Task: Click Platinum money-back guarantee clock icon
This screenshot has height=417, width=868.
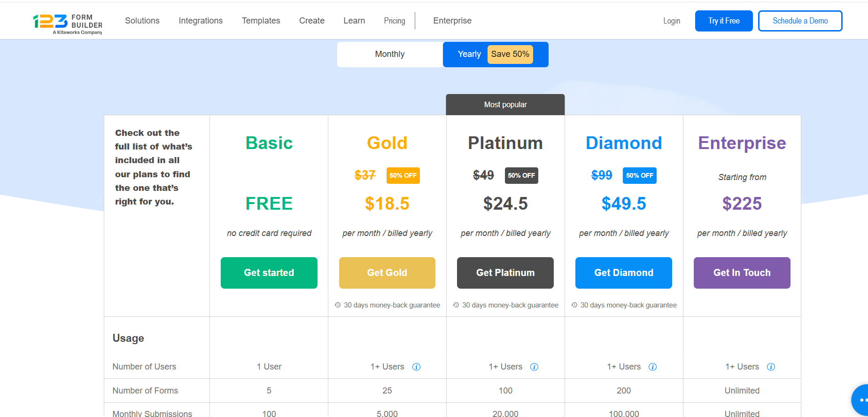Action: [456, 305]
